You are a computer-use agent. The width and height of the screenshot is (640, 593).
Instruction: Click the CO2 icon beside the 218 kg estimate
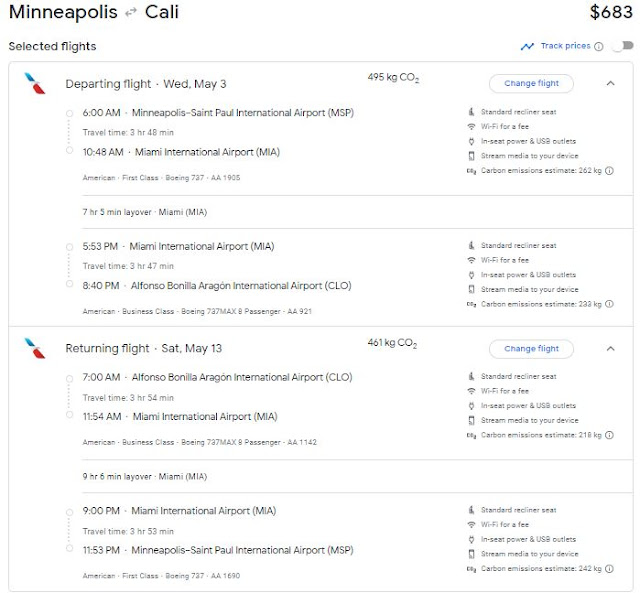tap(471, 435)
